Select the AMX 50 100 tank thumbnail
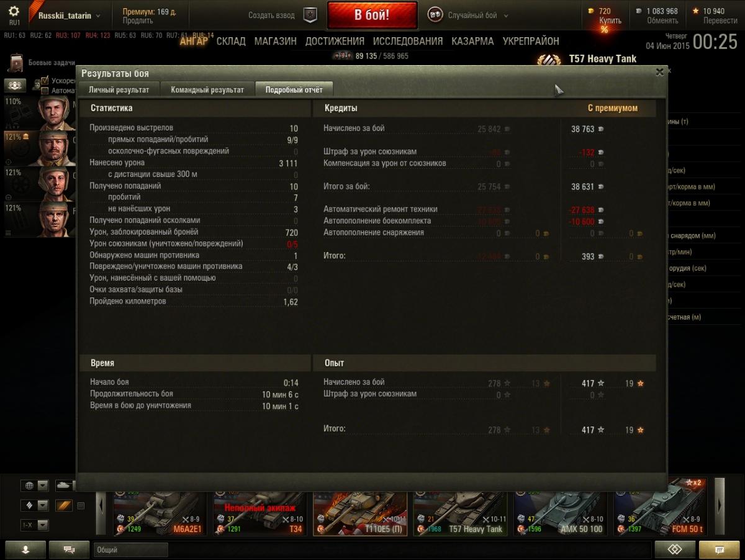This screenshot has height=560, width=745. [x=560, y=512]
